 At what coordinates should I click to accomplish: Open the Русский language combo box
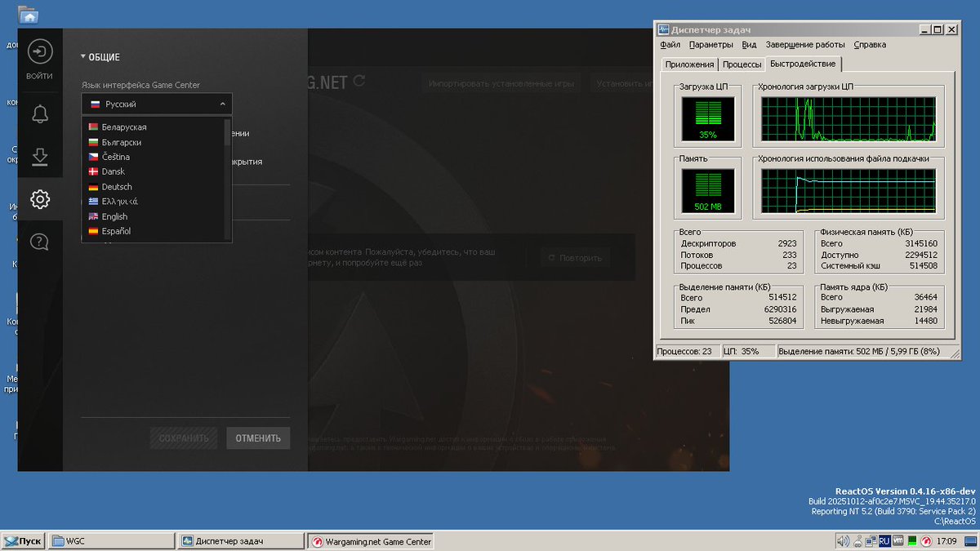pos(157,104)
